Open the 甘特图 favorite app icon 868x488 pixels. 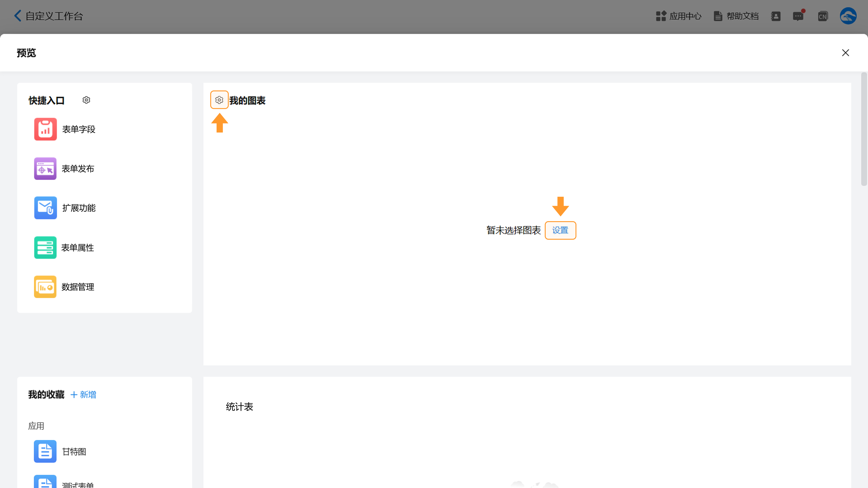(x=45, y=451)
